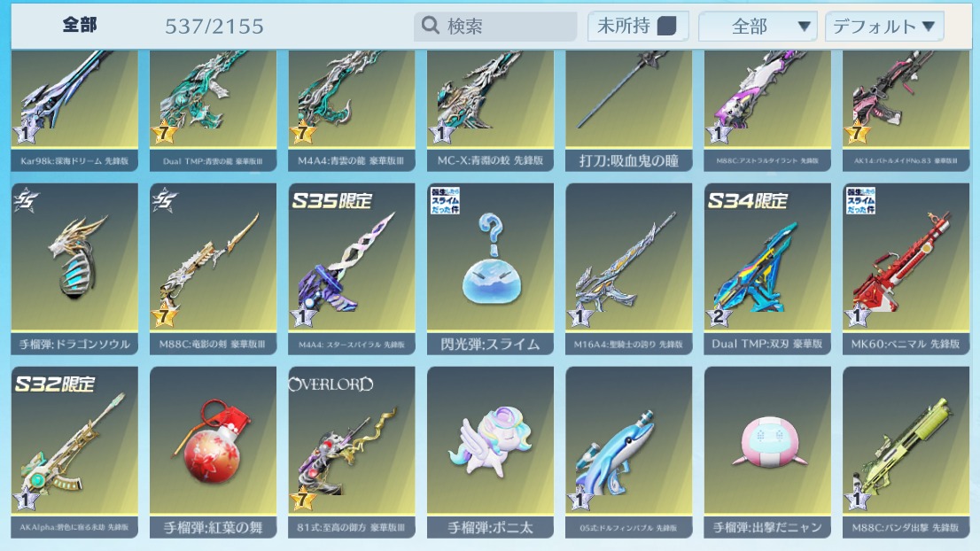Select the 打刀:吸血鬼の瞳 sword
The image size is (980, 551).
[x=629, y=111]
